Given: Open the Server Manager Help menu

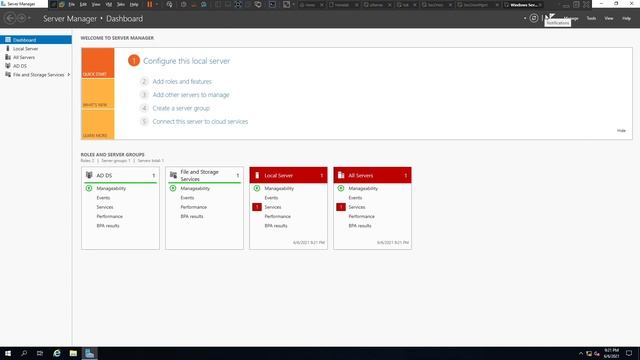Looking at the screenshot, I should (627, 18).
